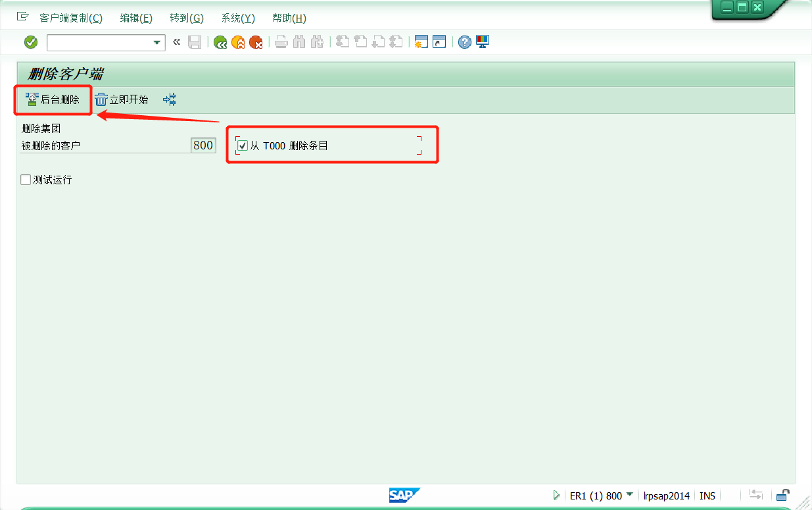Open the Customize local layout icon
The width and height of the screenshot is (812, 510).
click(482, 41)
